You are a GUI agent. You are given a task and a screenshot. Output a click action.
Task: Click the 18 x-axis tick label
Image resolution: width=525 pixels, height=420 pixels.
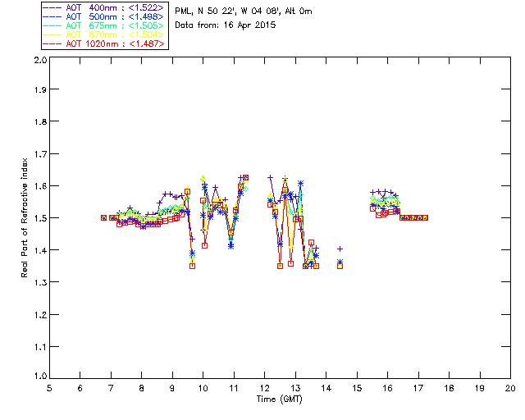tap(449, 388)
